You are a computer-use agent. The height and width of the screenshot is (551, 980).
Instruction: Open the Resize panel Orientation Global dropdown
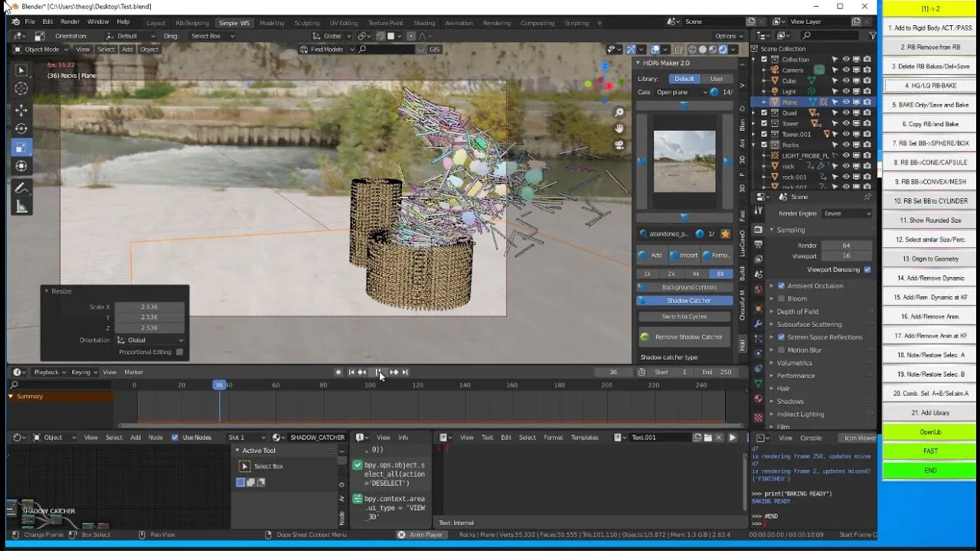pyautogui.click(x=150, y=340)
